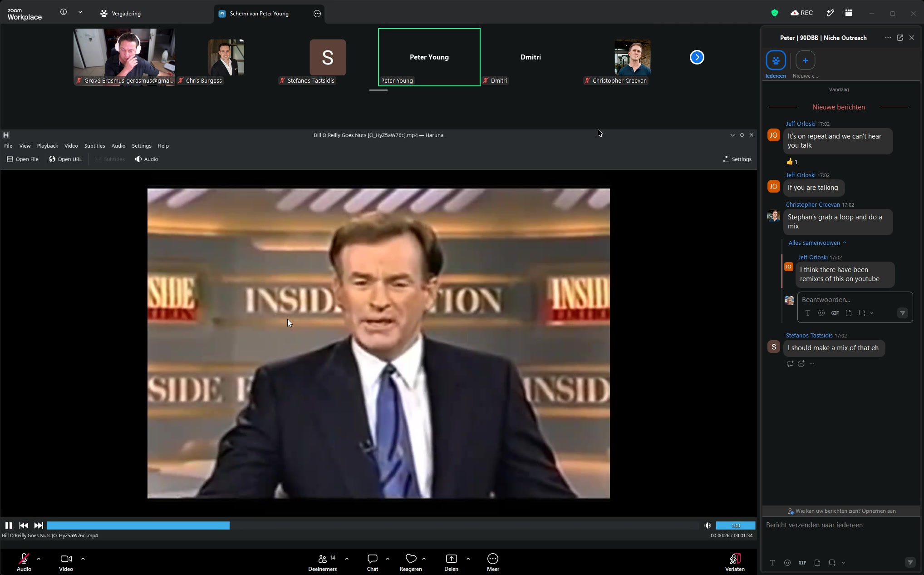Expand options arrow next to Chat
This screenshot has height=575, width=924.
[x=388, y=559]
